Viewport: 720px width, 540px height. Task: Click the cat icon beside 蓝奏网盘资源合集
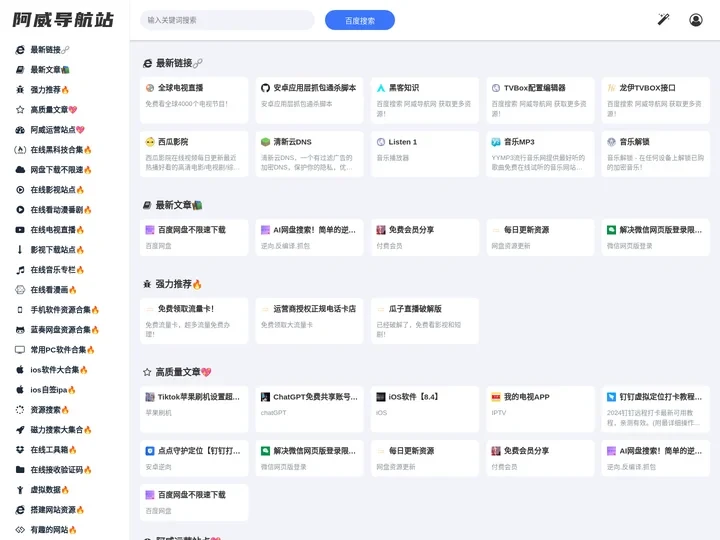point(20,330)
